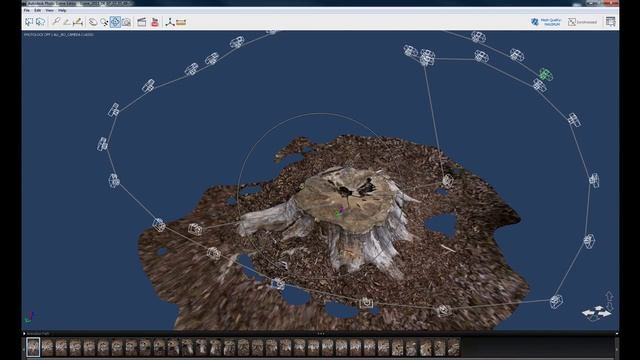
Task: Click the photo camera view icon
Action: click(127, 22)
